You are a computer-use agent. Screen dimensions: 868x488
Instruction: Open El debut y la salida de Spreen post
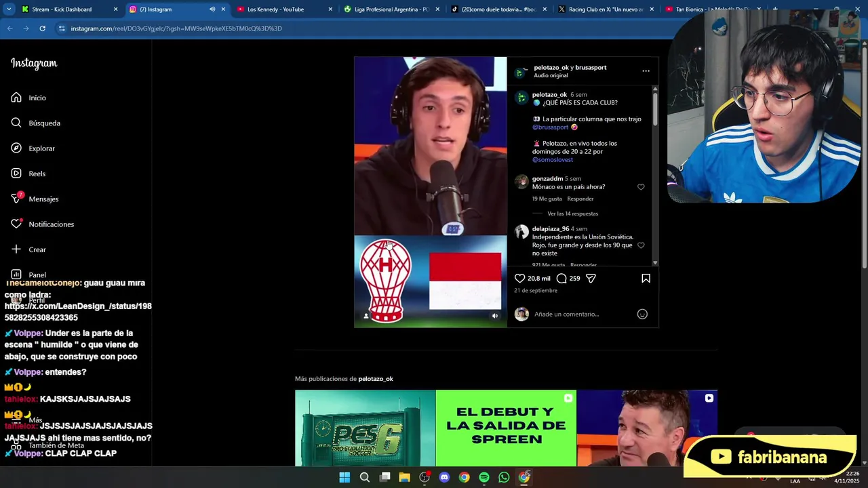coord(506,428)
